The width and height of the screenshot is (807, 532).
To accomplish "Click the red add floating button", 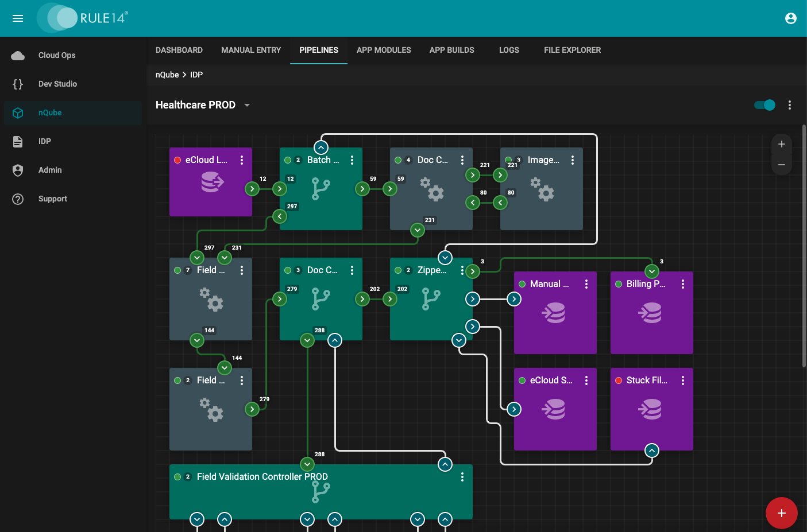I will pyautogui.click(x=781, y=512).
